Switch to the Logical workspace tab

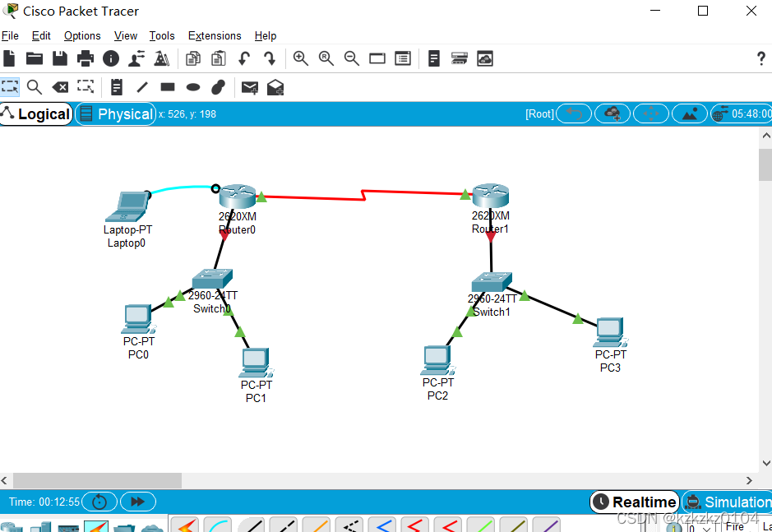pyautogui.click(x=36, y=113)
